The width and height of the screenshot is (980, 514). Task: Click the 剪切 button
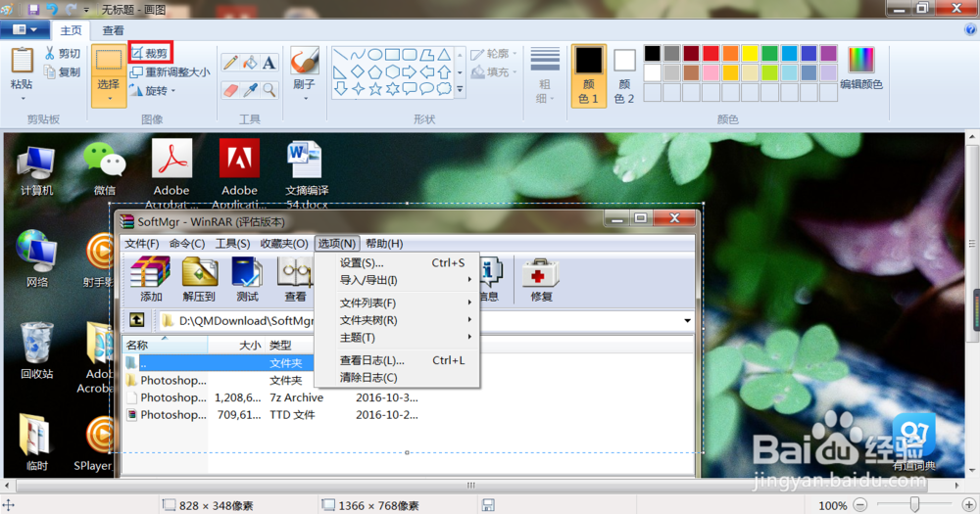point(63,54)
